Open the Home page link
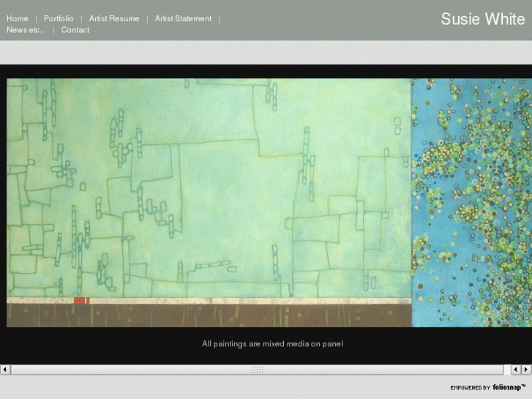Screen dimensions: 532x399 18,19
